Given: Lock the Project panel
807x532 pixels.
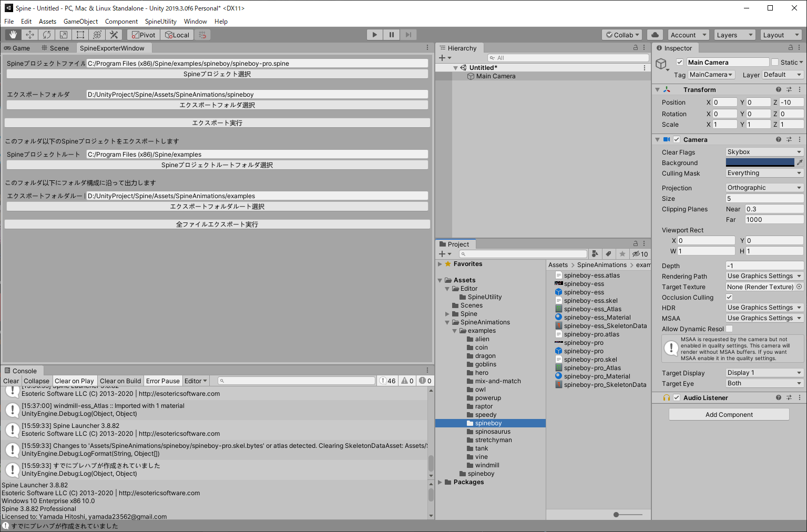Looking at the screenshot, I should 636,244.
